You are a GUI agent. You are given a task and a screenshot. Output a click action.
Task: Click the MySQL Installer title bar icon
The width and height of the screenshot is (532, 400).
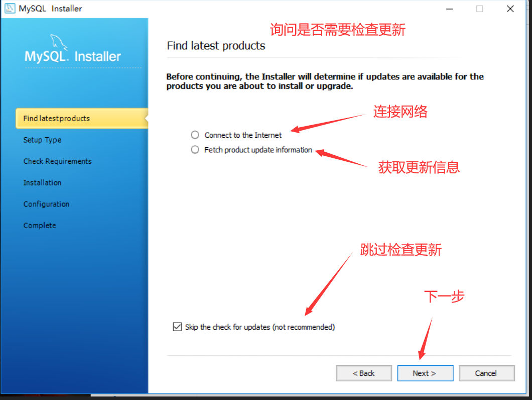pyautogui.click(x=10, y=9)
